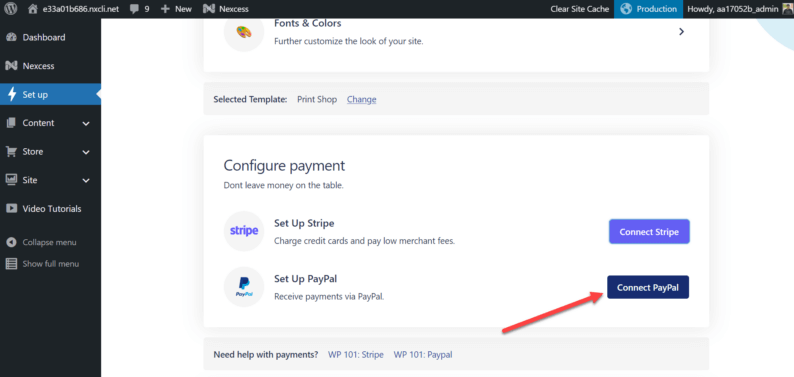Select the Set up menu item
Screen dimensions: 794x377
click(x=35, y=95)
